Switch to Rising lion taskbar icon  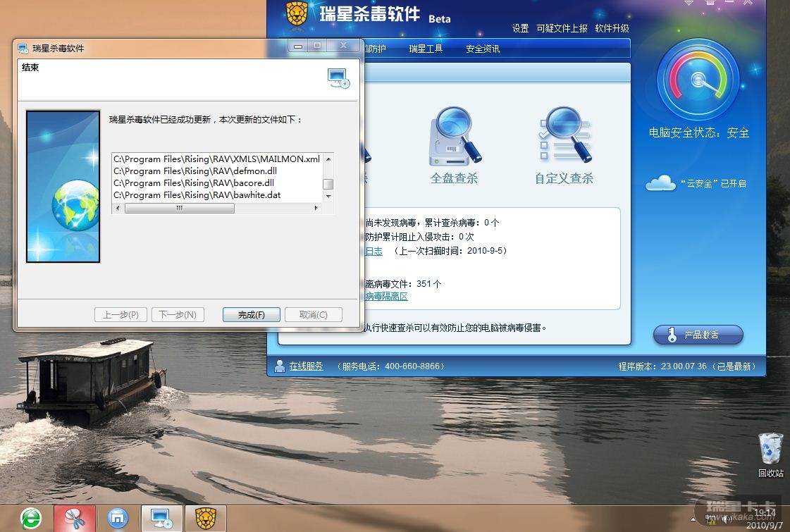coord(206,519)
